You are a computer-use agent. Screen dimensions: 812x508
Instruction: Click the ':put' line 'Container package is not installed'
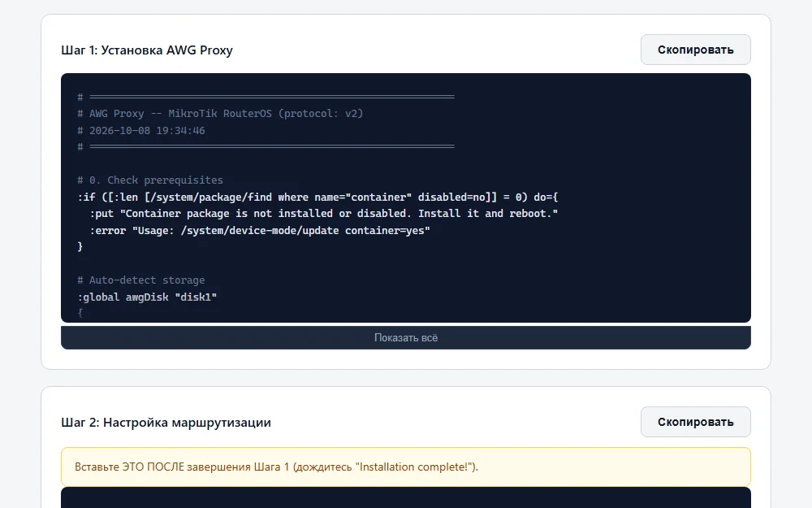click(324, 214)
